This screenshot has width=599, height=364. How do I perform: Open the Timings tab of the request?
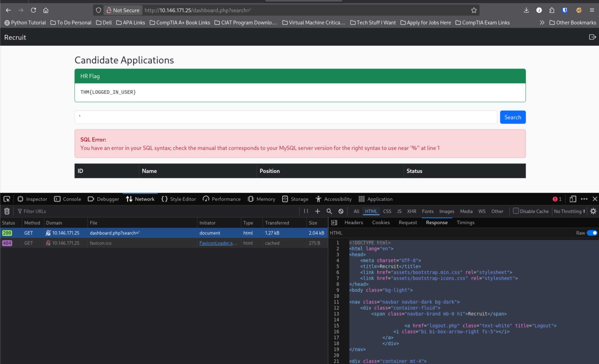tap(465, 223)
